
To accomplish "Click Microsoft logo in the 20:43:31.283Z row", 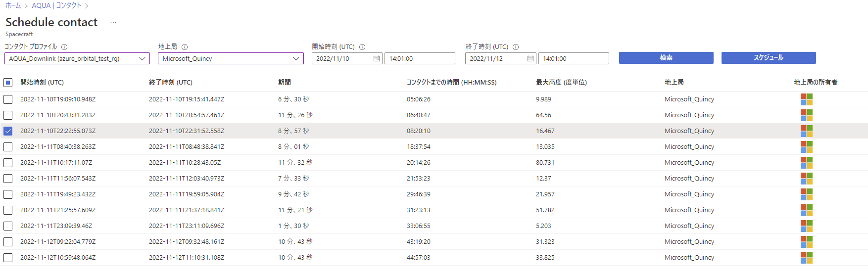I will pyautogui.click(x=807, y=115).
